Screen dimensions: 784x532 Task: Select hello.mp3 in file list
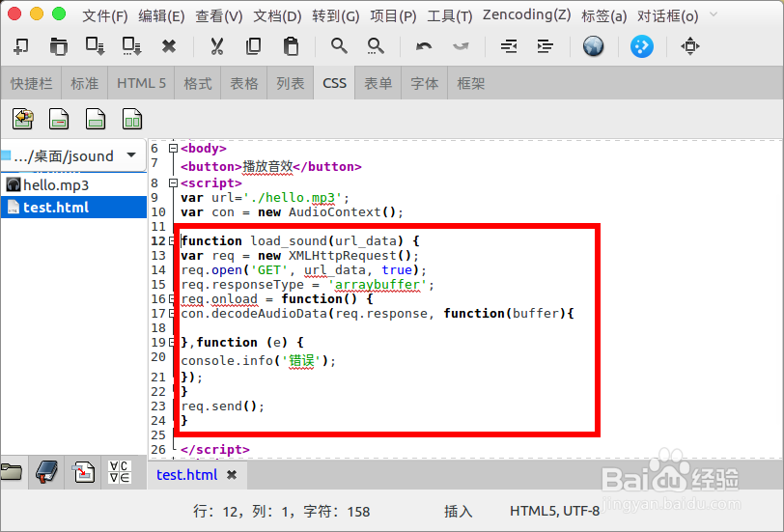click(x=73, y=185)
